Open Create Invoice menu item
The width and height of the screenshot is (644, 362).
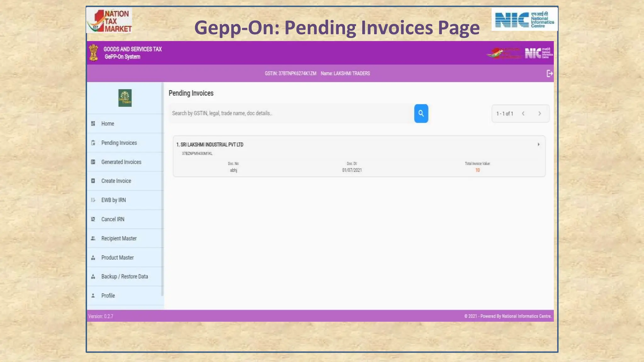pyautogui.click(x=125, y=181)
